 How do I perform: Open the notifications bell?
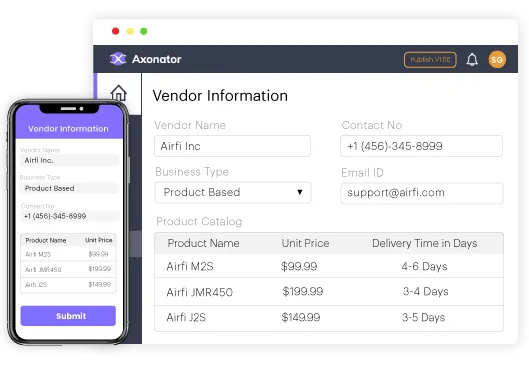click(472, 60)
